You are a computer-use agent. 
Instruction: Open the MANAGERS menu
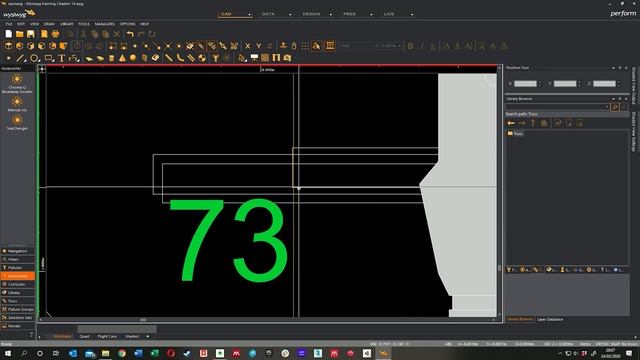[x=104, y=24]
